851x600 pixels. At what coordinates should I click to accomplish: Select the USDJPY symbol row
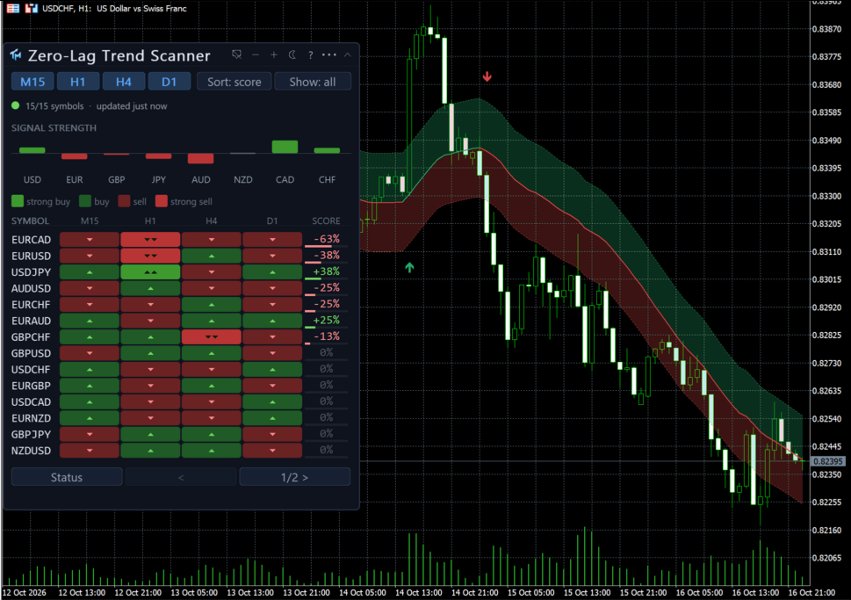click(x=180, y=272)
